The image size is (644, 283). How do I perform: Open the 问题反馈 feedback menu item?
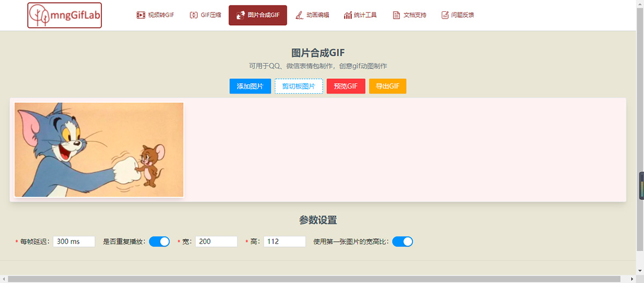click(458, 15)
